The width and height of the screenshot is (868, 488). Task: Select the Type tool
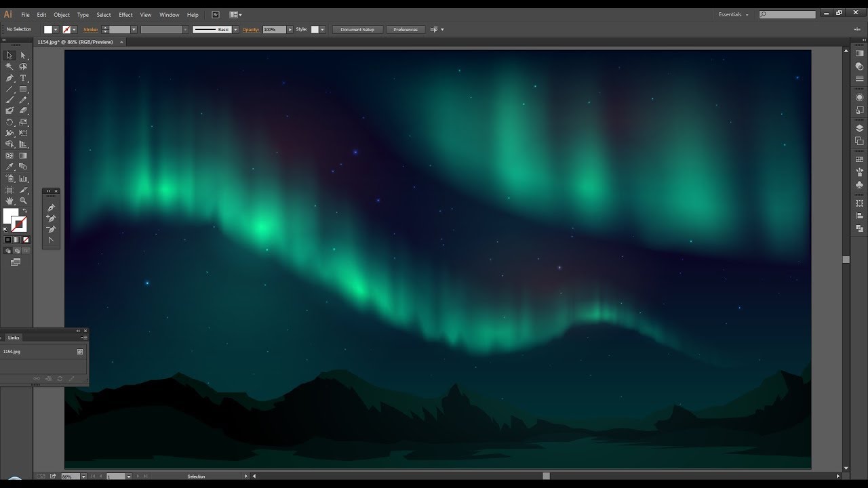point(23,78)
